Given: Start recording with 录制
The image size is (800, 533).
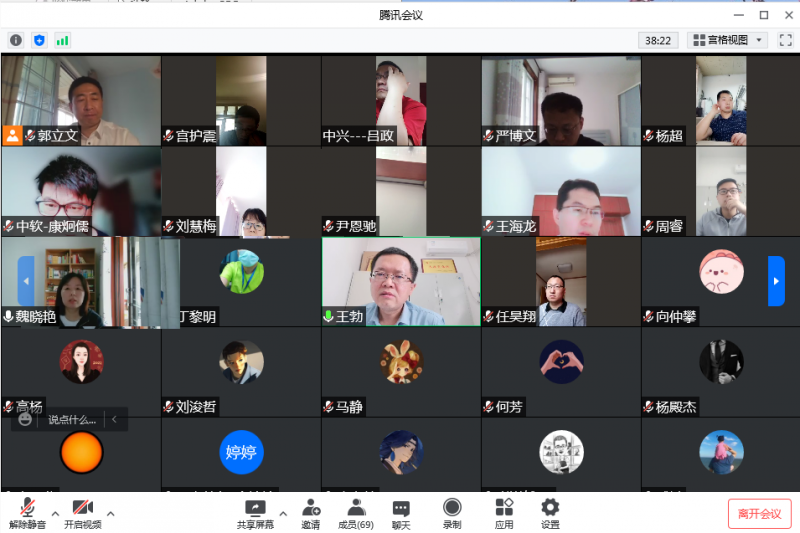Looking at the screenshot, I should [x=452, y=513].
